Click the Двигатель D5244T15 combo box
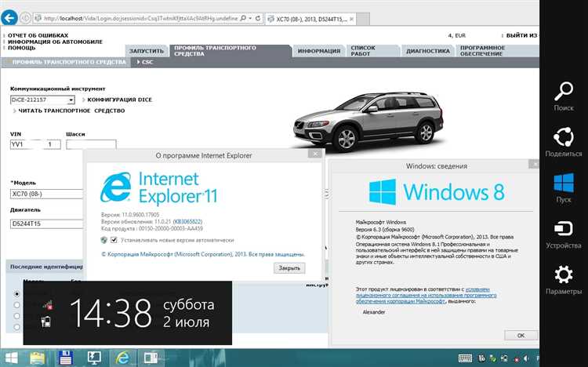588x367 pixels. point(46,224)
